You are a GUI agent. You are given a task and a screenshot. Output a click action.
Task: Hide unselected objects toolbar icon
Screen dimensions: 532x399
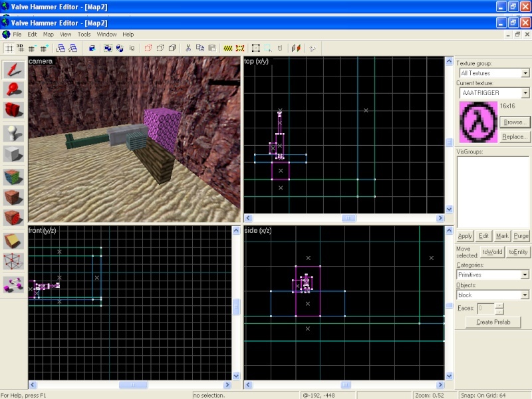160,48
